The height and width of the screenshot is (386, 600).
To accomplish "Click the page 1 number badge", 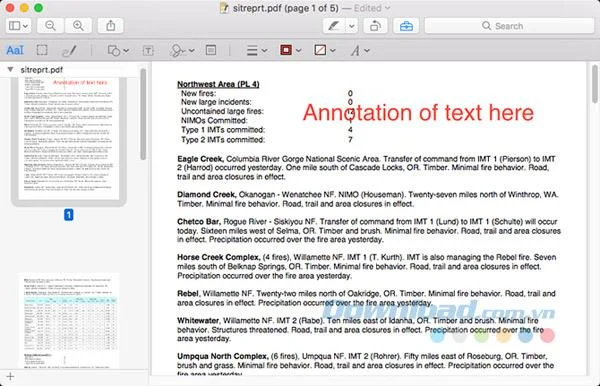I will [68, 215].
